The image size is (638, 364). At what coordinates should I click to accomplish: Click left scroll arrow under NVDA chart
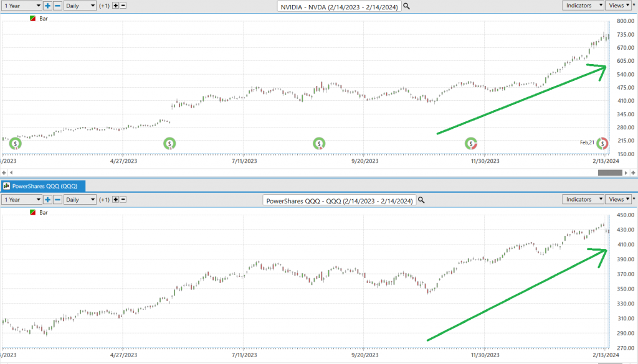coord(11,172)
